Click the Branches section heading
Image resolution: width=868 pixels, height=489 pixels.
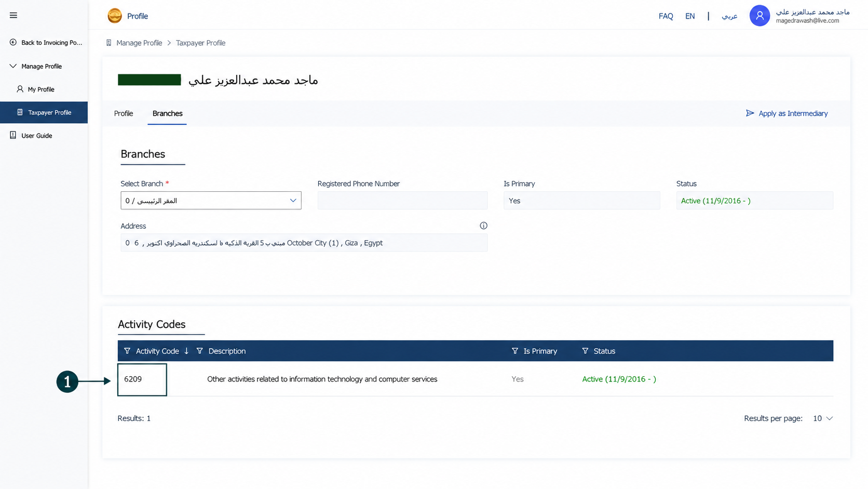pyautogui.click(x=143, y=154)
